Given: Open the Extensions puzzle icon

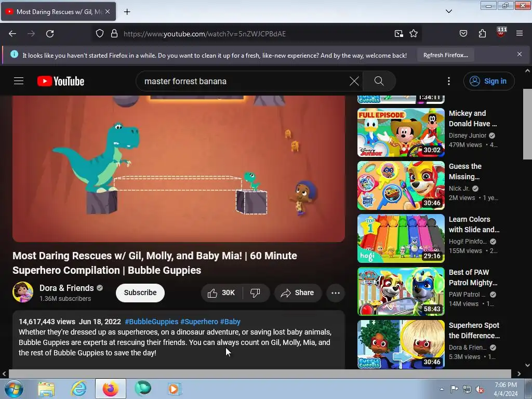Looking at the screenshot, I should [x=482, y=34].
